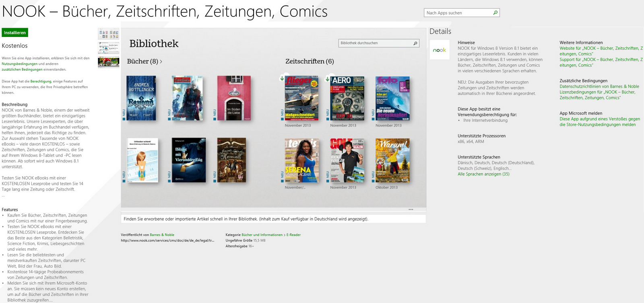This screenshot has height=303, width=644.
Task: Select the second screenshot preview thumbnail
Action: (x=108, y=48)
